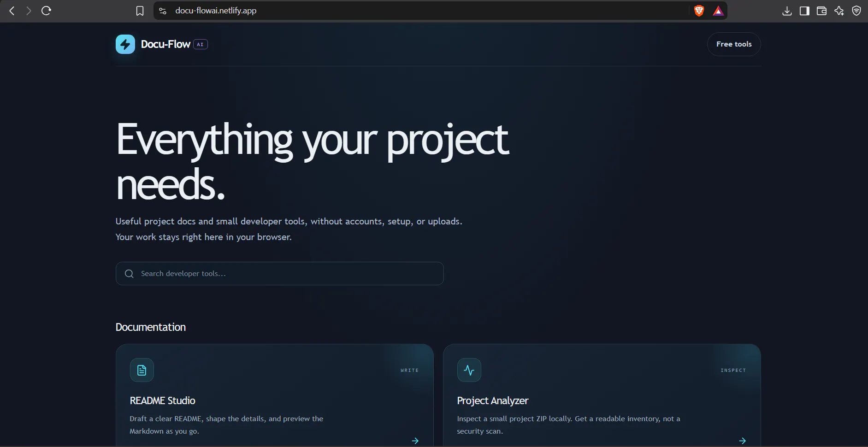Open the README Studio card title
The image size is (868, 447).
(x=163, y=400)
